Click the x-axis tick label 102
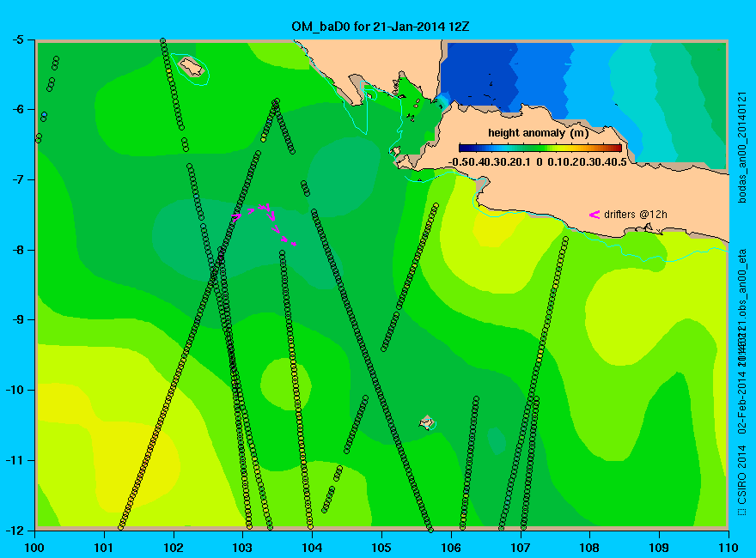 173,548
